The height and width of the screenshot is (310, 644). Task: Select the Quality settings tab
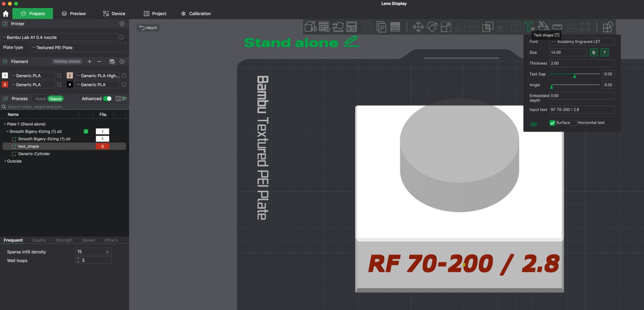click(39, 240)
